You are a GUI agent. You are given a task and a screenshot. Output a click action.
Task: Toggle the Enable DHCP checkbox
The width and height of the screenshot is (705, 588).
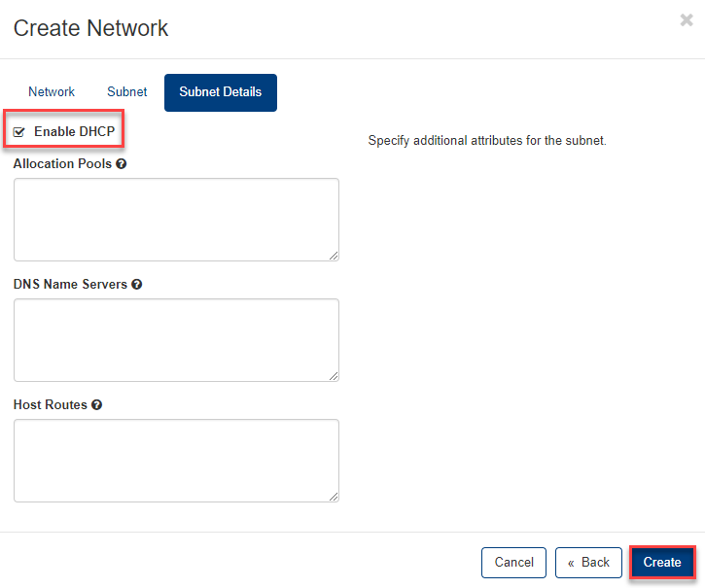[x=19, y=132]
